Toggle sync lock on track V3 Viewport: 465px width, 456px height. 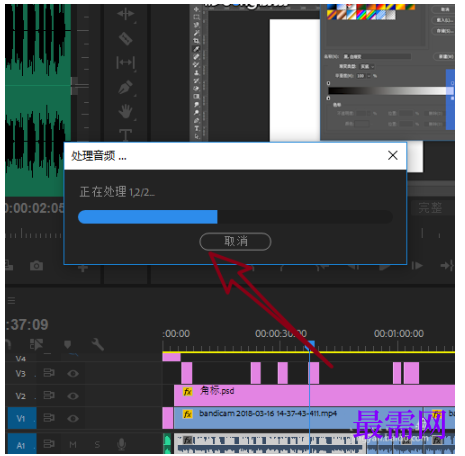coord(49,373)
